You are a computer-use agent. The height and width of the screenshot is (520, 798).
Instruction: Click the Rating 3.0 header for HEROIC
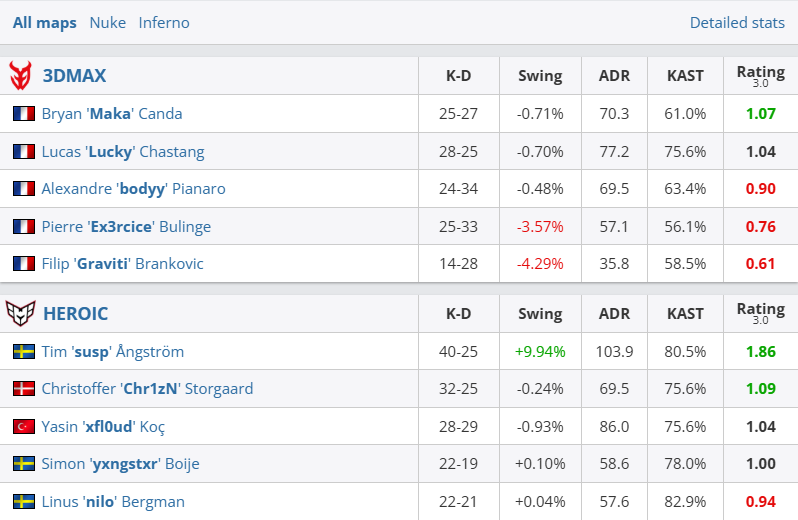(x=760, y=313)
